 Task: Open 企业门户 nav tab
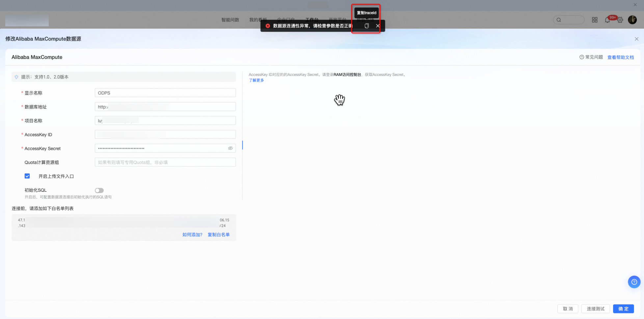click(x=285, y=20)
